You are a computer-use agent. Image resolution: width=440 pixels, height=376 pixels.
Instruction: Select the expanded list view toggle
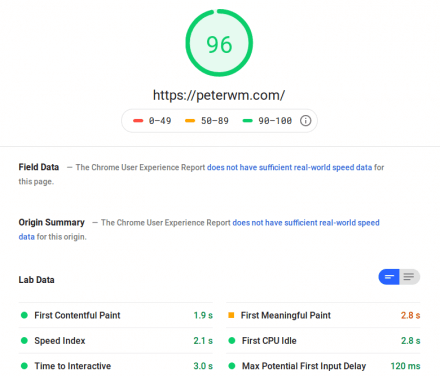pos(409,277)
